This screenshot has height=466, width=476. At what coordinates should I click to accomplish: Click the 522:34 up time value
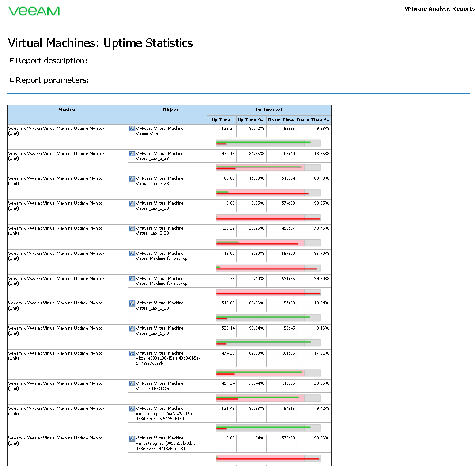[228, 129]
